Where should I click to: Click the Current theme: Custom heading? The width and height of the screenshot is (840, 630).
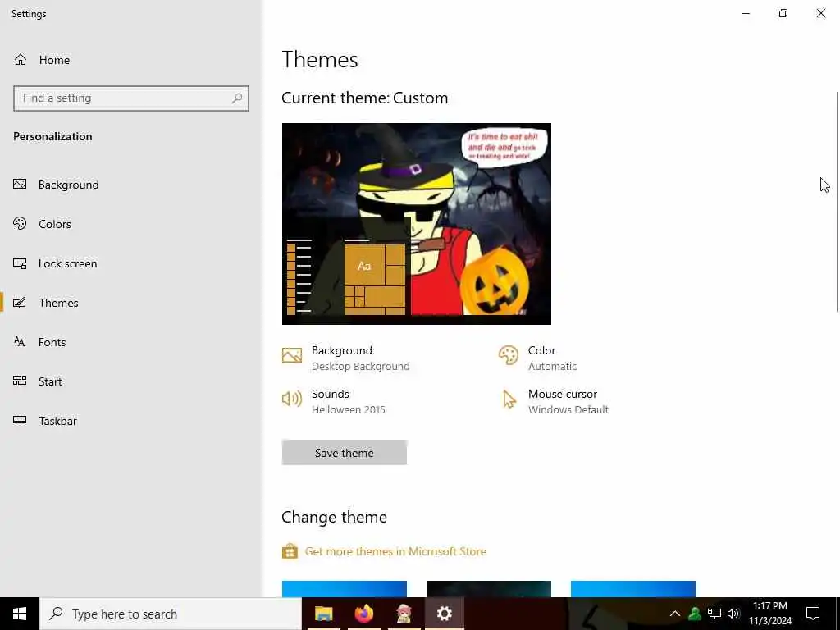tap(365, 98)
